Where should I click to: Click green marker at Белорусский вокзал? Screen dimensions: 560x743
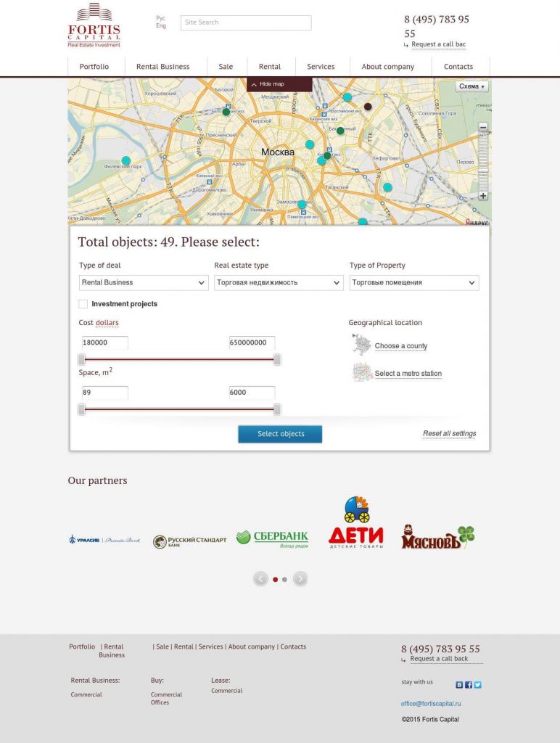[226, 112]
